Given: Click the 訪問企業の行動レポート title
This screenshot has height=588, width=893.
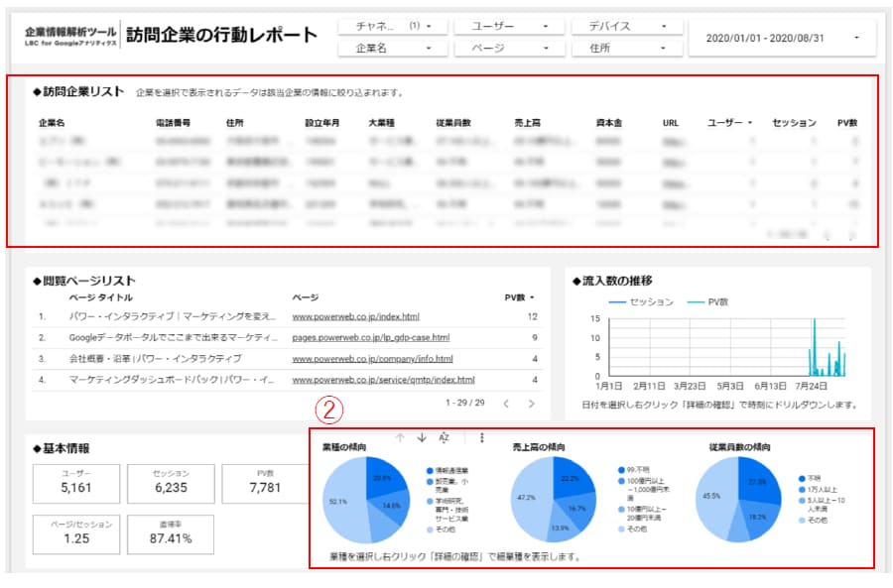Looking at the screenshot, I should point(221,35).
